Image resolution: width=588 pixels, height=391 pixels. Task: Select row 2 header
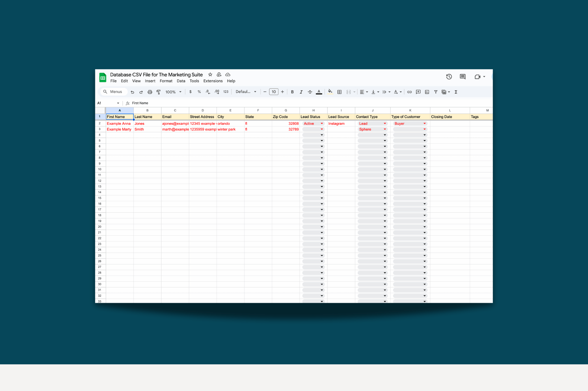[100, 124]
